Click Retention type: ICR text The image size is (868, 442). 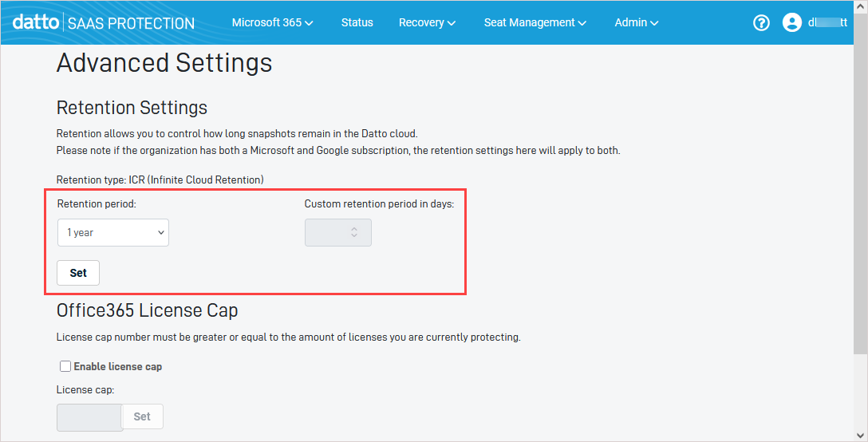pyautogui.click(x=160, y=180)
